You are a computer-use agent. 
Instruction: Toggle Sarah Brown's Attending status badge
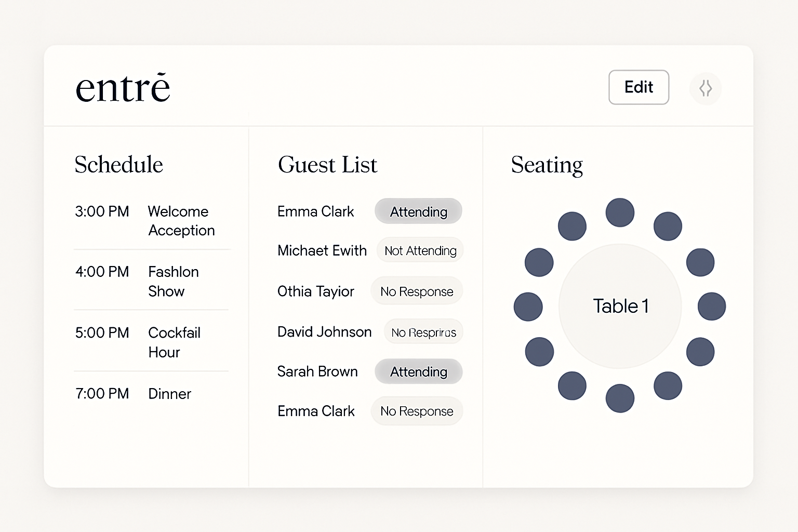pyautogui.click(x=418, y=371)
